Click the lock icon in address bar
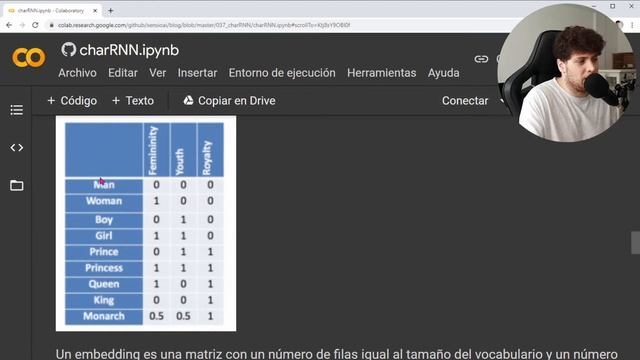The height and width of the screenshot is (360, 640). point(51,25)
